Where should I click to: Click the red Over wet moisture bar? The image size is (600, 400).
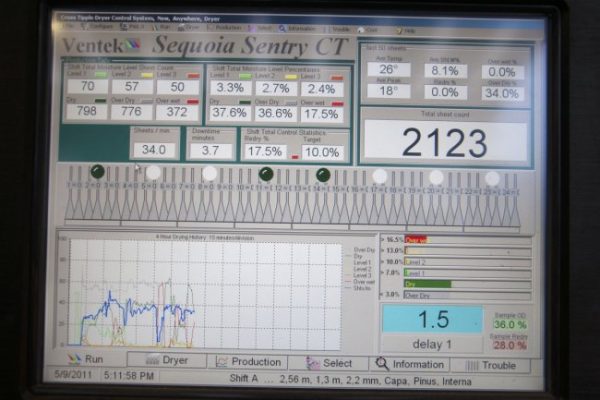[x=416, y=240]
